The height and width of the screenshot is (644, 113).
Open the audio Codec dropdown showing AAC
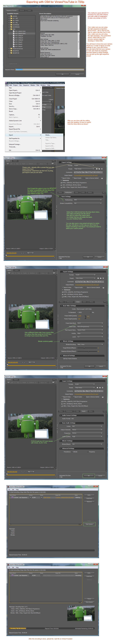(87, 426)
